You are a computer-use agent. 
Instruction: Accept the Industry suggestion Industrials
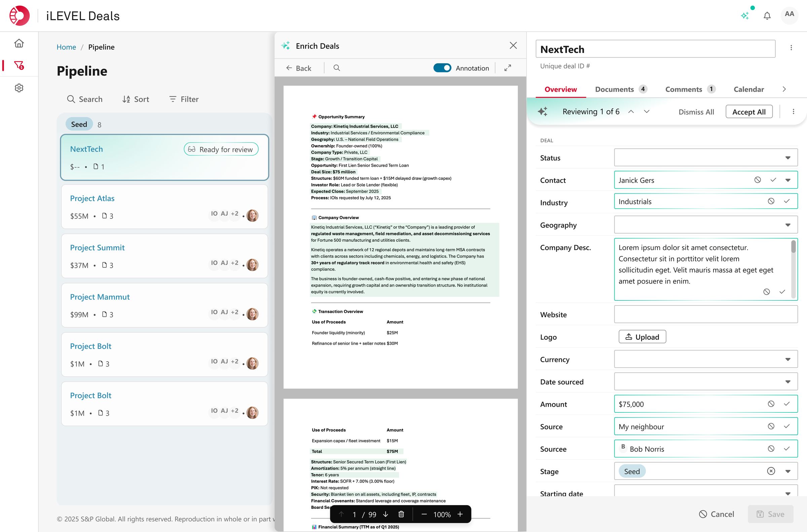tap(786, 201)
